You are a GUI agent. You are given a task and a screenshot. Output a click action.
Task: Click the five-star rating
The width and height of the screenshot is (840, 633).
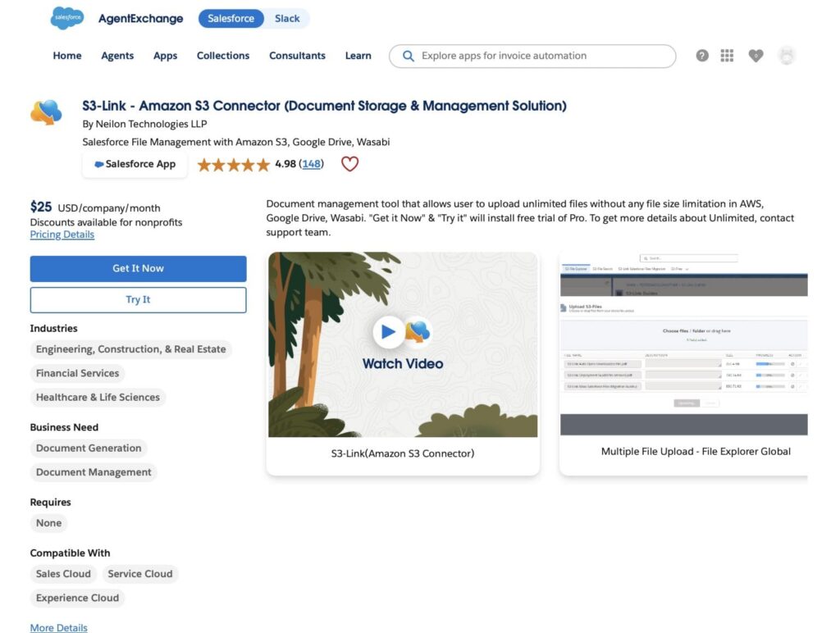[x=234, y=165]
